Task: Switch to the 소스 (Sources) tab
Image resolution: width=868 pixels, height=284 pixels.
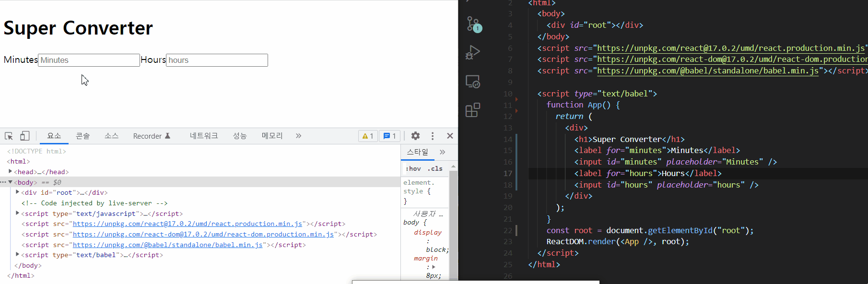Action: 111,136
